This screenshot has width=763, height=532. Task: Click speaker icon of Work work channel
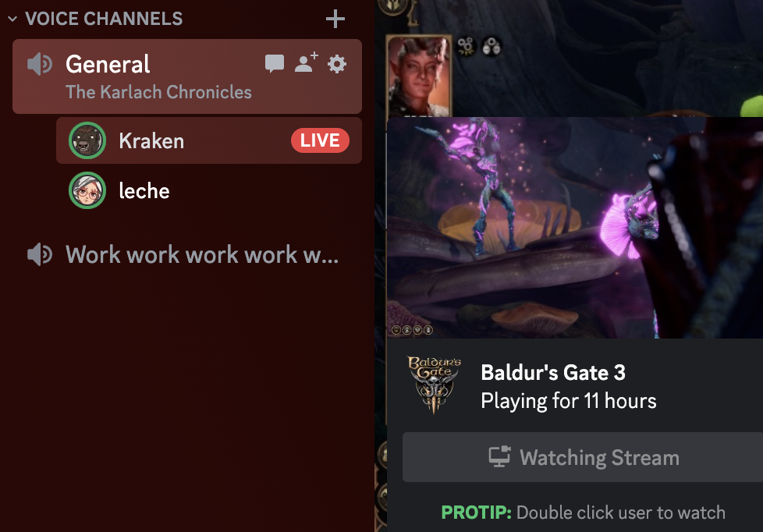tap(40, 254)
